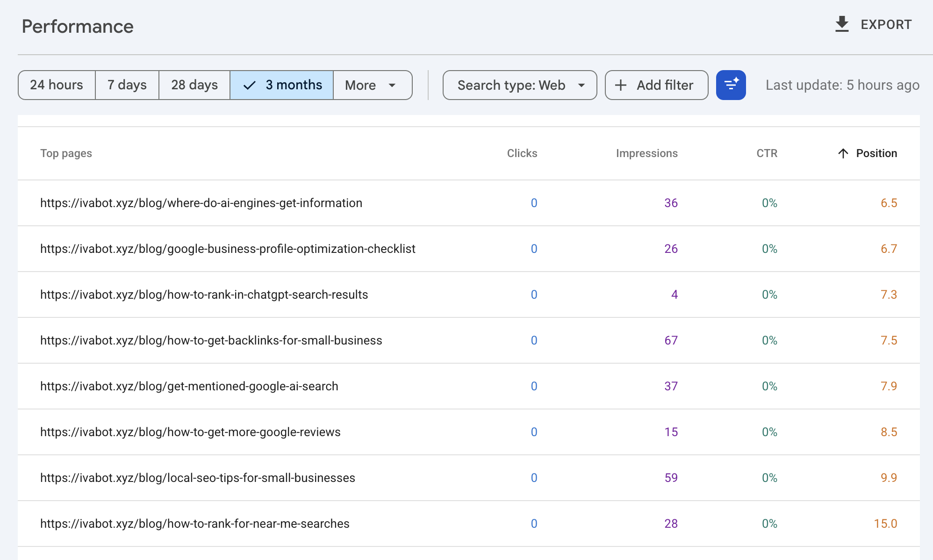This screenshot has width=933, height=560.
Task: Open the local-seo-tips-for-small-businesses page row
Action: [469, 478]
